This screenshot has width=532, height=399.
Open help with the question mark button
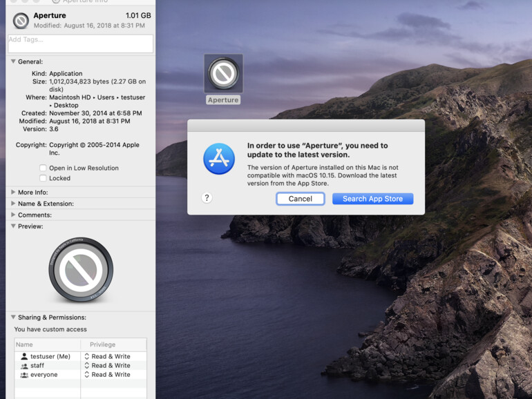(x=206, y=198)
